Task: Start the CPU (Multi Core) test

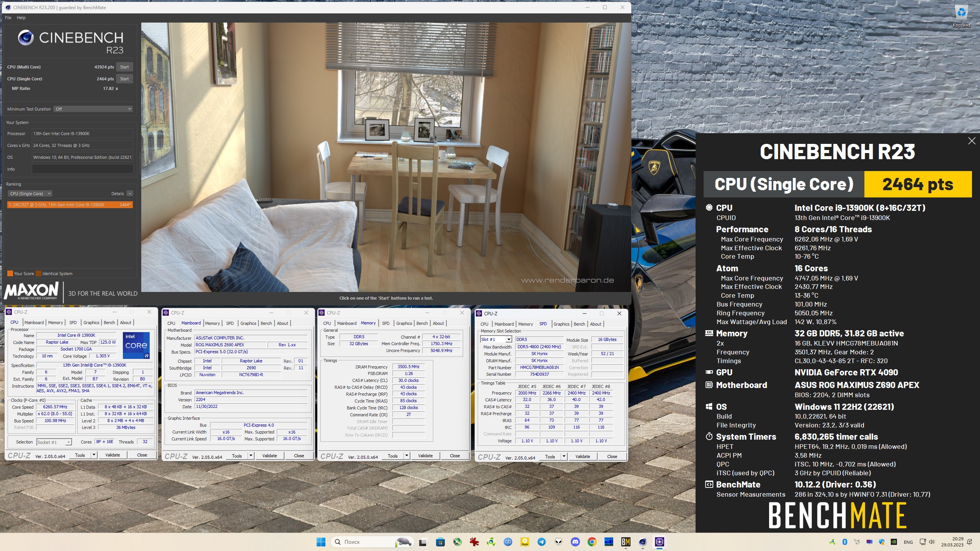Action: click(x=124, y=67)
